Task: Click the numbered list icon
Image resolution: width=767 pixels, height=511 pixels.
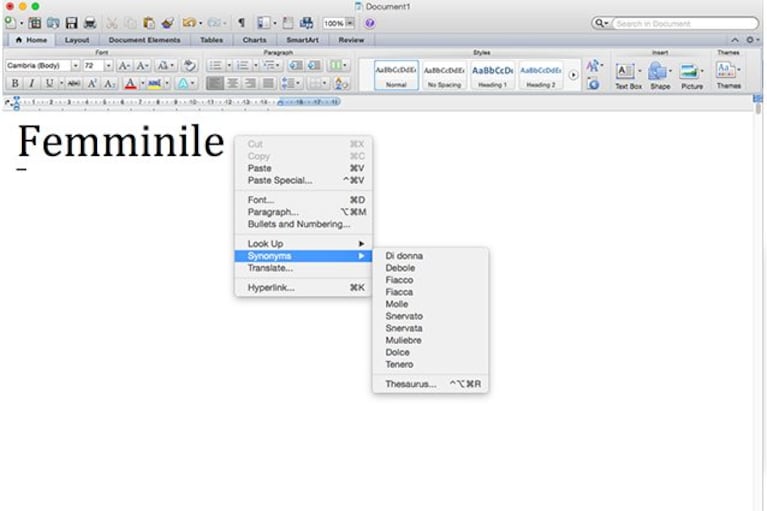Action: click(243, 66)
